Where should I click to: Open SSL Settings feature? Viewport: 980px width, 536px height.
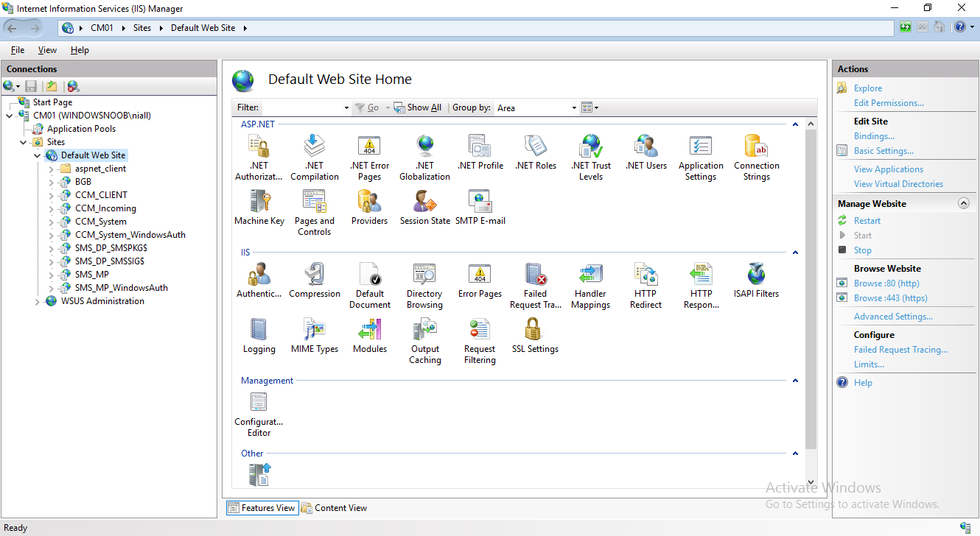pyautogui.click(x=536, y=336)
